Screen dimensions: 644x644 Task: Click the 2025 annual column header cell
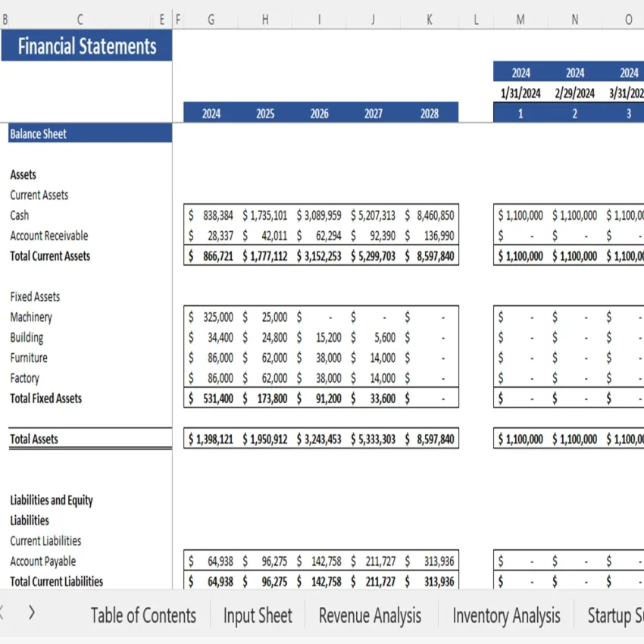click(x=264, y=113)
